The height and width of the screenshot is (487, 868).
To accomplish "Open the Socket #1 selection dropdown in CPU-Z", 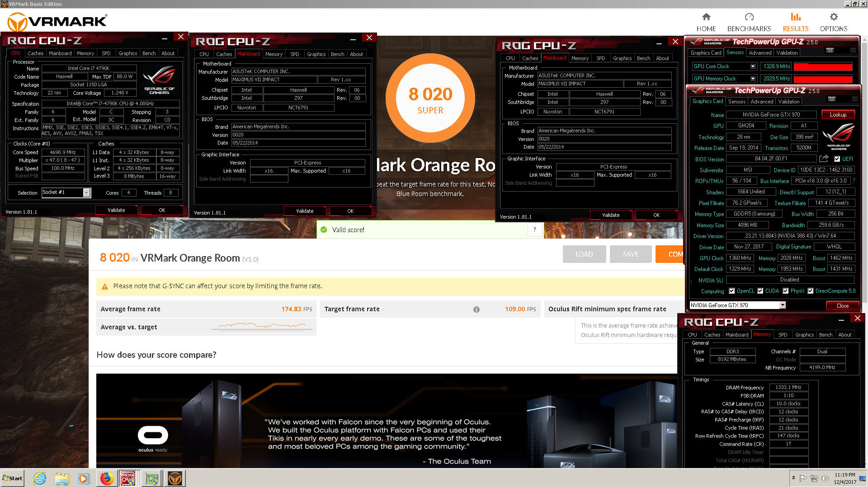I will [x=66, y=192].
